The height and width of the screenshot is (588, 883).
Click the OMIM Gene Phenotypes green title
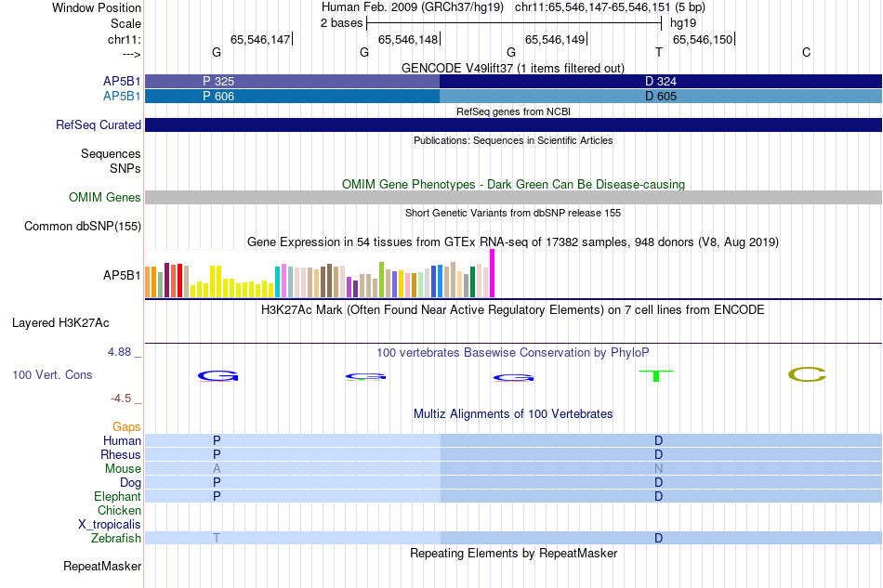click(513, 184)
